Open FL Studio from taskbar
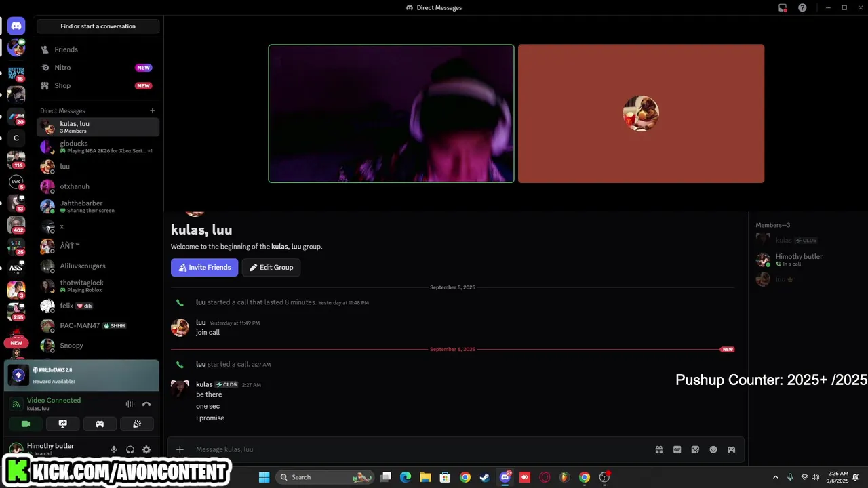Image resolution: width=868 pixels, height=488 pixels. (564, 477)
